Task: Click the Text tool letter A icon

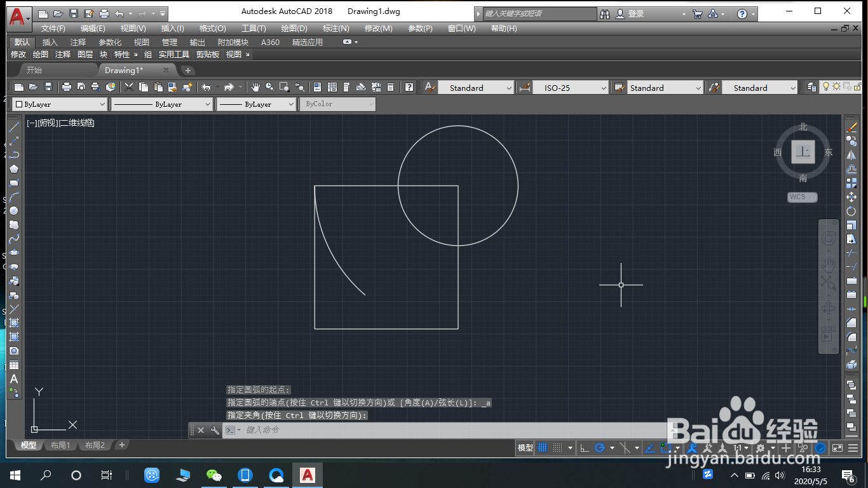Action: (14, 379)
